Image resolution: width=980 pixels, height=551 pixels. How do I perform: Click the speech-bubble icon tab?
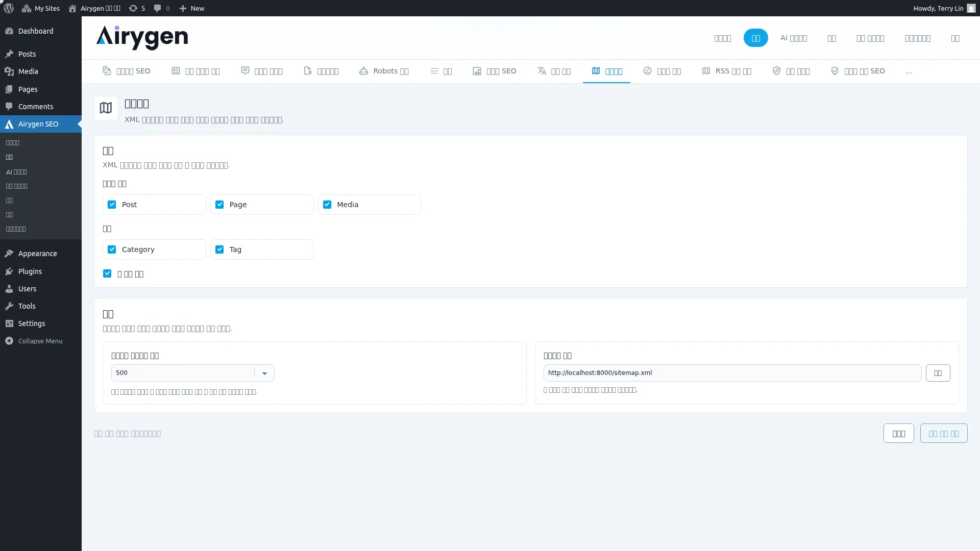coord(245,71)
